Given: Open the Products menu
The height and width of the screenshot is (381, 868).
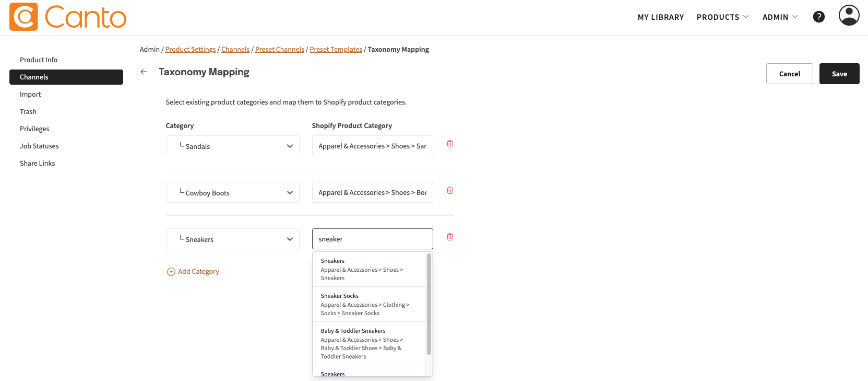Looking at the screenshot, I should coord(723,17).
